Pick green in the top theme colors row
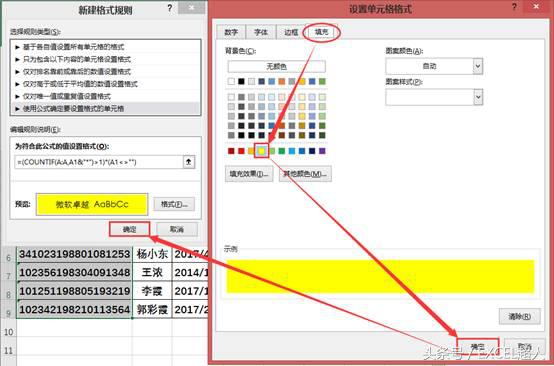Screen dimensions: 554x366 click(322, 82)
